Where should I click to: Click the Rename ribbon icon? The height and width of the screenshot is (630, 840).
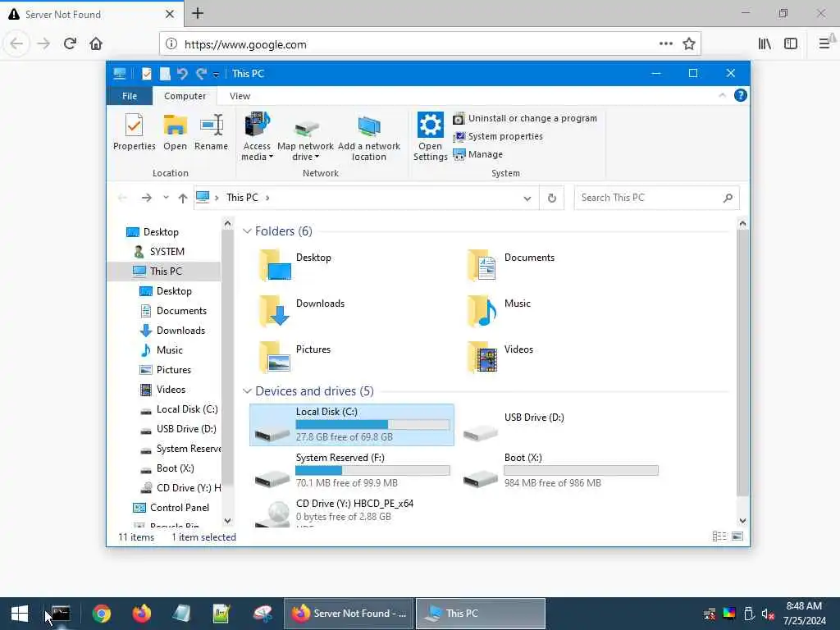point(211,132)
